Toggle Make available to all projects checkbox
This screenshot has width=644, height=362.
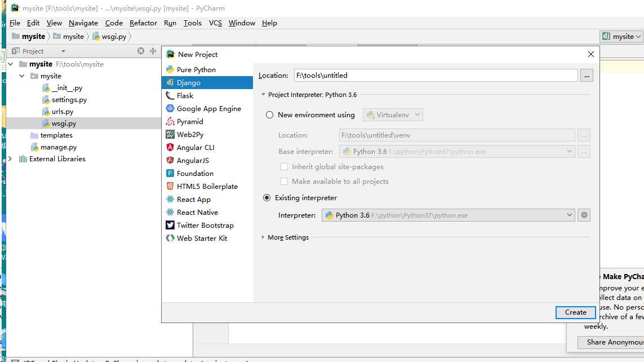click(x=284, y=182)
